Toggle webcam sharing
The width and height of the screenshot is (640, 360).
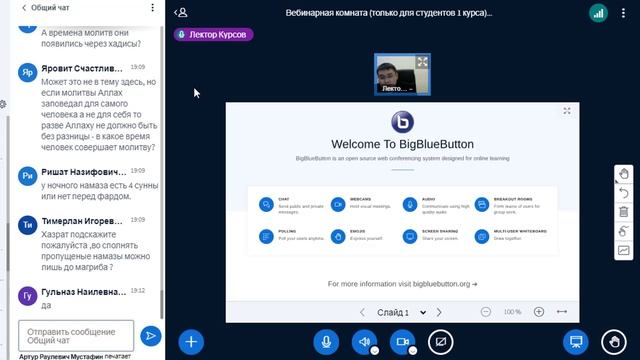pos(402,342)
